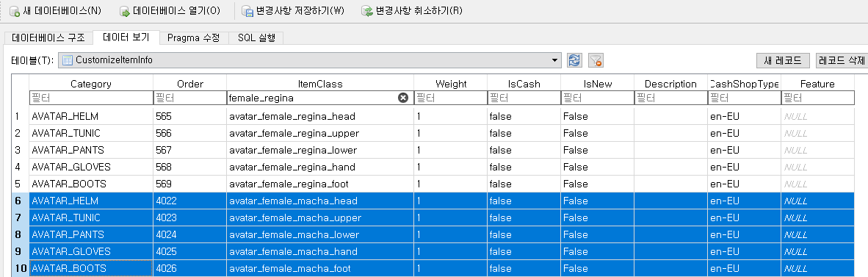
Task: Click the Weight column header
Action: tap(451, 84)
